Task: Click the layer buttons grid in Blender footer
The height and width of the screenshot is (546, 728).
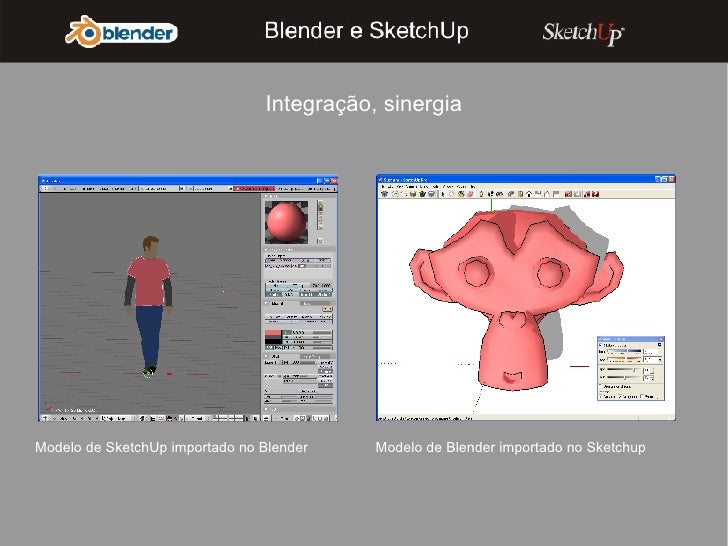Action: point(228,418)
